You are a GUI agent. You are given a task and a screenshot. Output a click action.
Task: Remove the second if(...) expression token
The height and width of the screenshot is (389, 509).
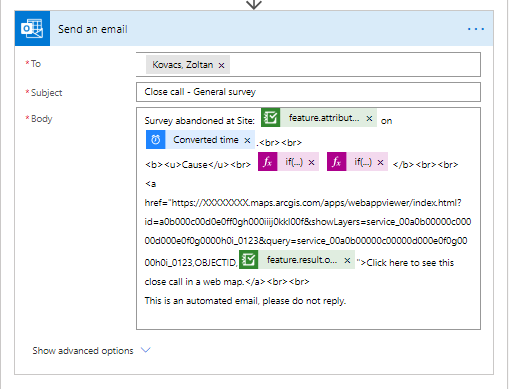[x=380, y=162]
